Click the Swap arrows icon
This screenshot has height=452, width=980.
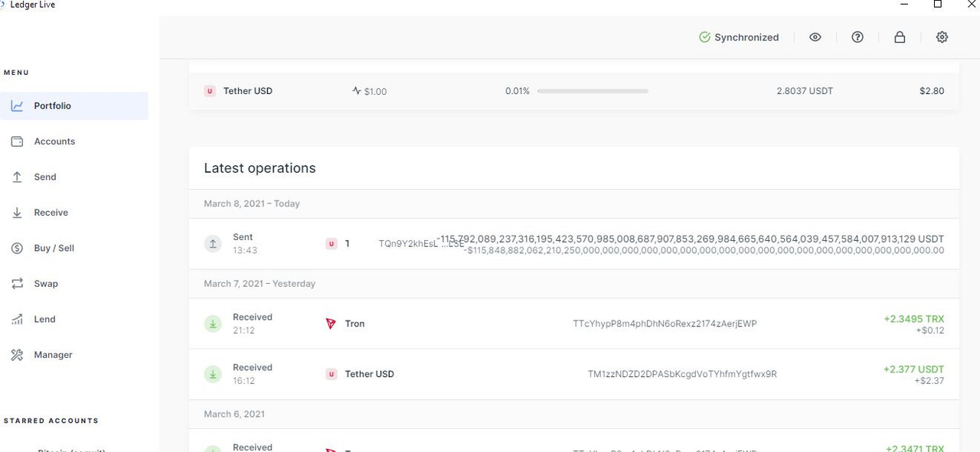point(17,284)
